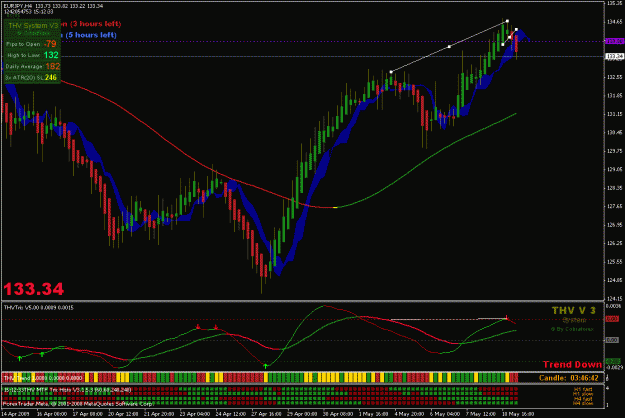This screenshot has height=418, width=625.
Task: Select the trendline end point at the price peak
Action: 507,21
